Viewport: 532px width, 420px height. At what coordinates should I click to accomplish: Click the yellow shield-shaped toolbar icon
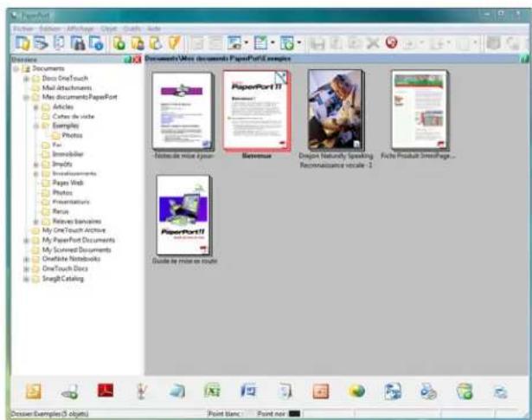coord(174,43)
